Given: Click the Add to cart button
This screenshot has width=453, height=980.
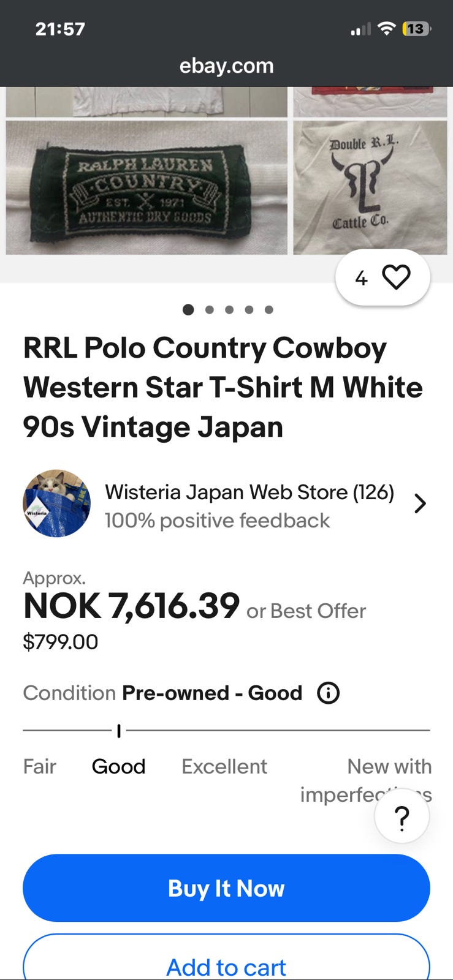Looking at the screenshot, I should [x=226, y=959].
